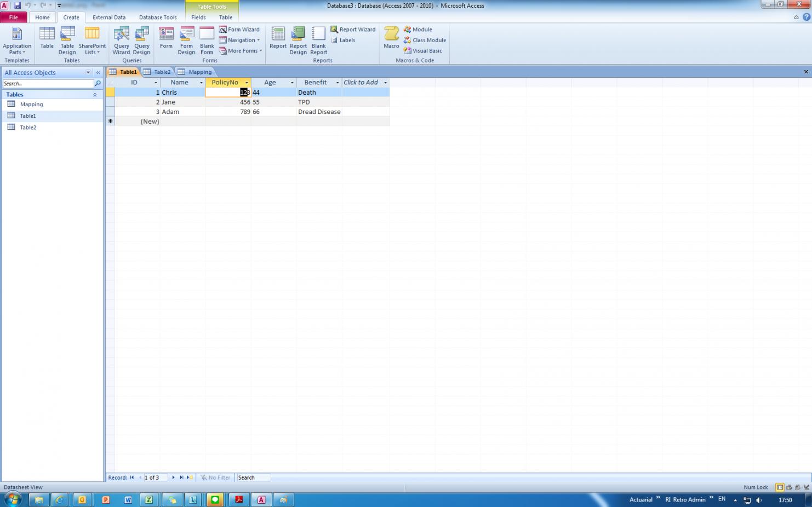The image size is (812, 507).
Task: Select the 789 policy number cell
Action: pyautogui.click(x=228, y=112)
